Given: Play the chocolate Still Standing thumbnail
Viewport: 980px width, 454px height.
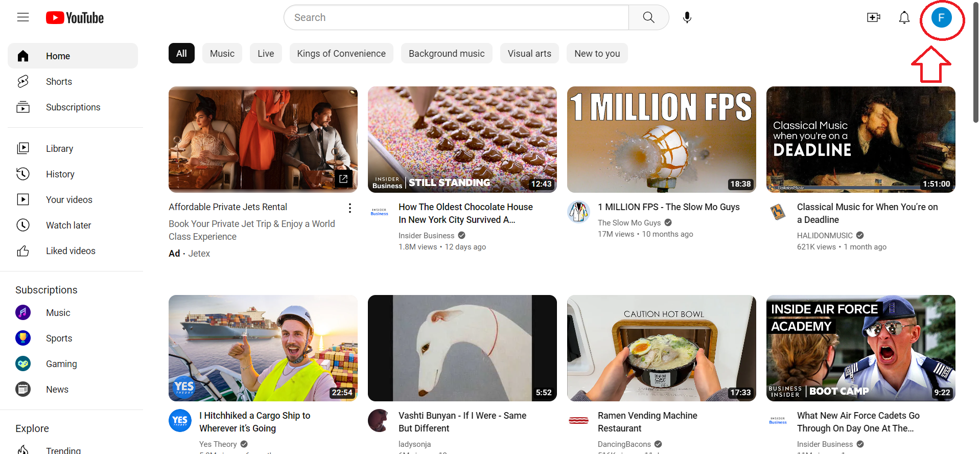Looking at the screenshot, I should click(x=462, y=140).
